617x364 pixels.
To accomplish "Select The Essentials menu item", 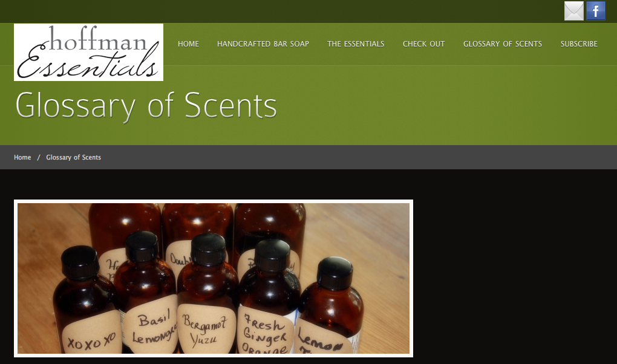I will click(356, 44).
